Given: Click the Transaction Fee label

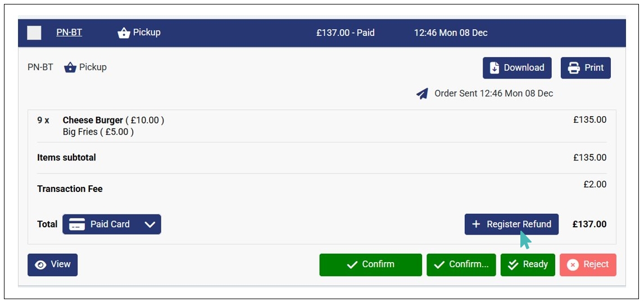Looking at the screenshot, I should click(70, 189).
